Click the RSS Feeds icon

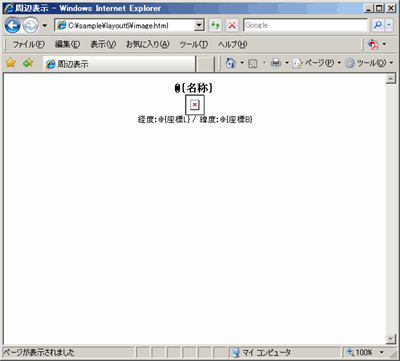point(253,63)
